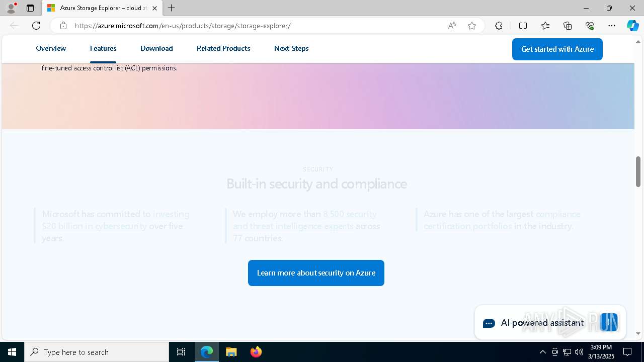Open the Favorites list icon
Viewport: 644px width, 362px height.
click(545, 26)
